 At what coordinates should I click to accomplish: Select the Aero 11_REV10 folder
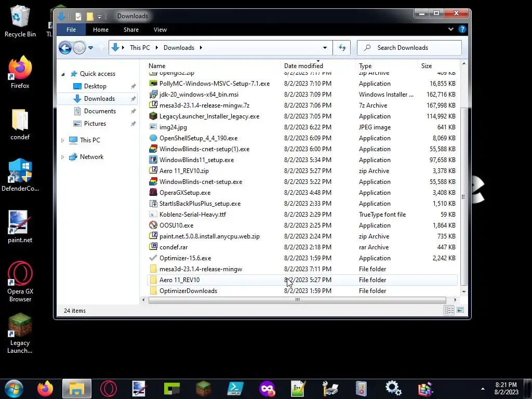(303, 280)
